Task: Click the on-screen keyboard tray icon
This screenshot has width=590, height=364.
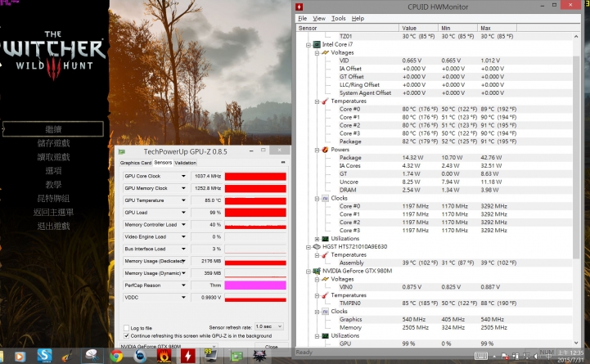Action: (481, 356)
